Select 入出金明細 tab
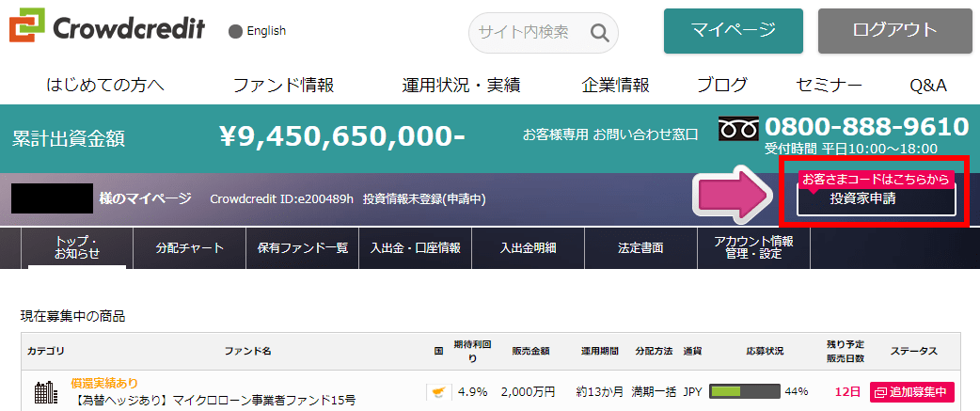Viewport: 980px width, 411px height. [x=529, y=248]
